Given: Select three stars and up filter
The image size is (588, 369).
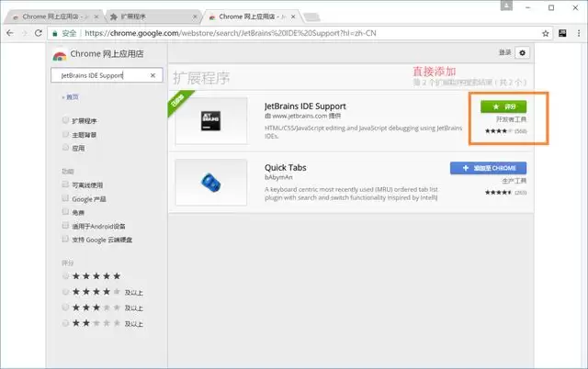Looking at the screenshot, I should (65, 307).
